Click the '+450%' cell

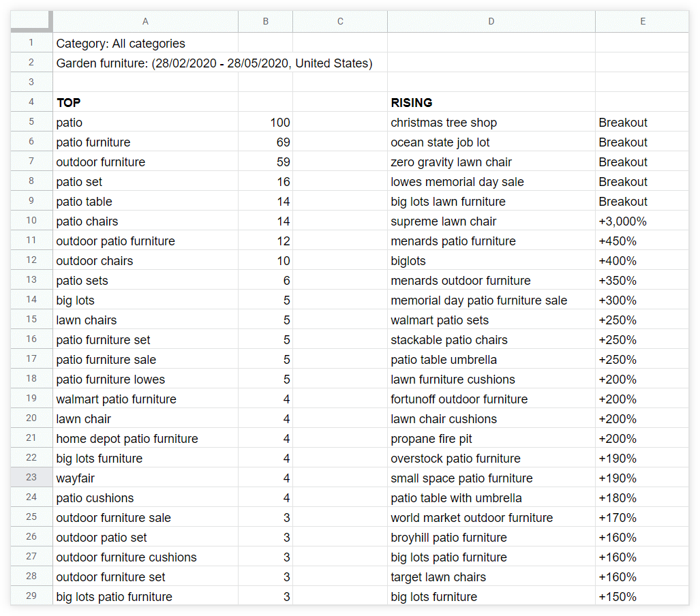pos(642,241)
